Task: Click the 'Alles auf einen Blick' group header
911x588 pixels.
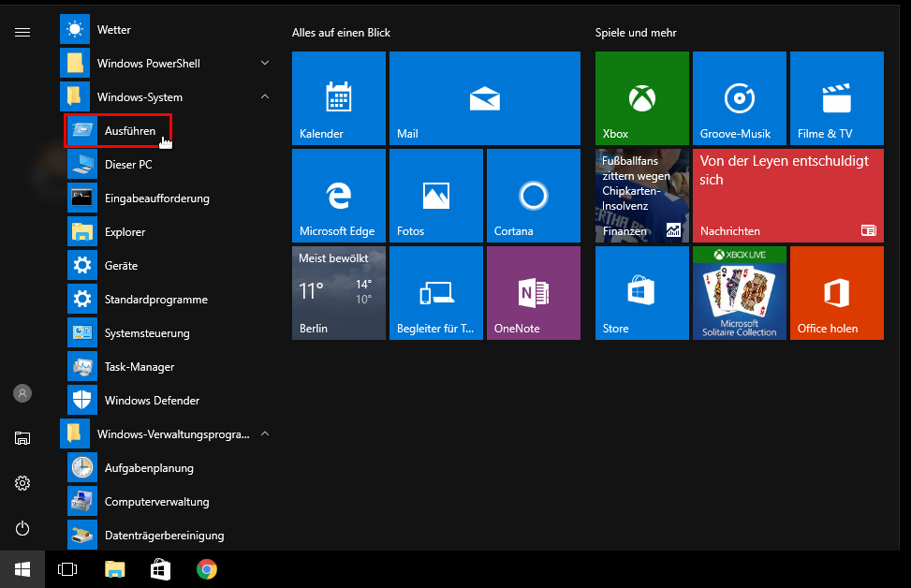Action: [341, 33]
